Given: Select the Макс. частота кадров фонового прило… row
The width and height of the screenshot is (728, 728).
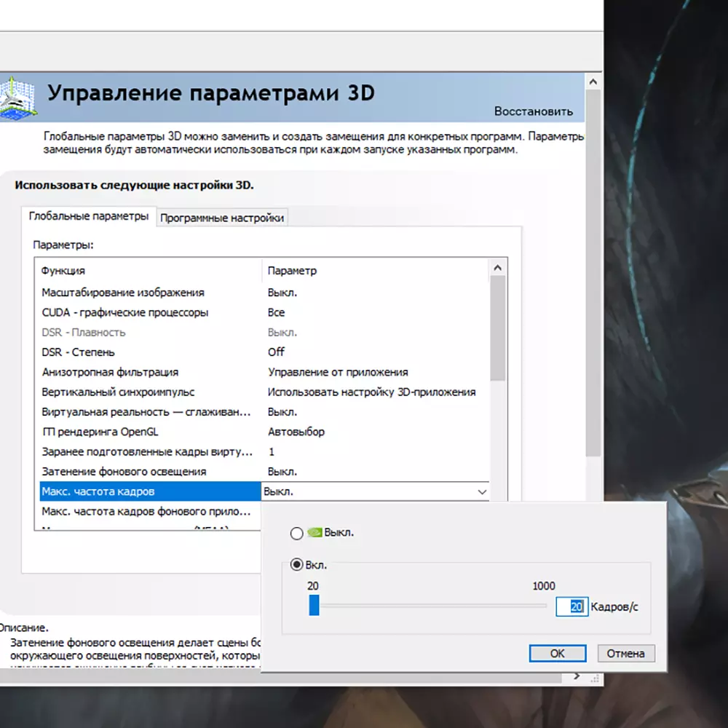Looking at the screenshot, I should tap(151, 512).
